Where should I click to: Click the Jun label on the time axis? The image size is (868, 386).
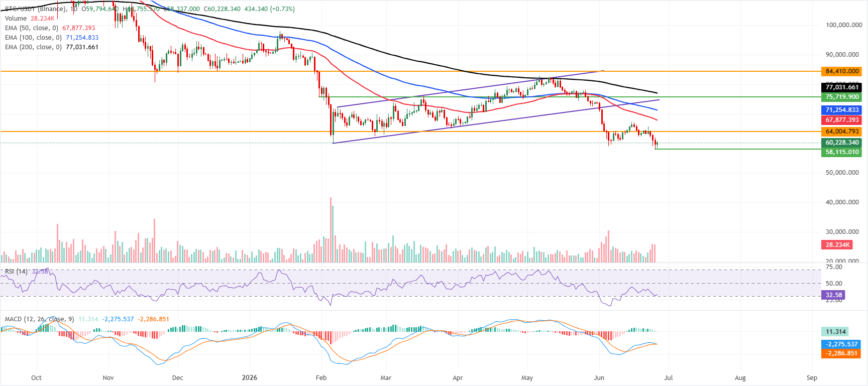tap(599, 378)
